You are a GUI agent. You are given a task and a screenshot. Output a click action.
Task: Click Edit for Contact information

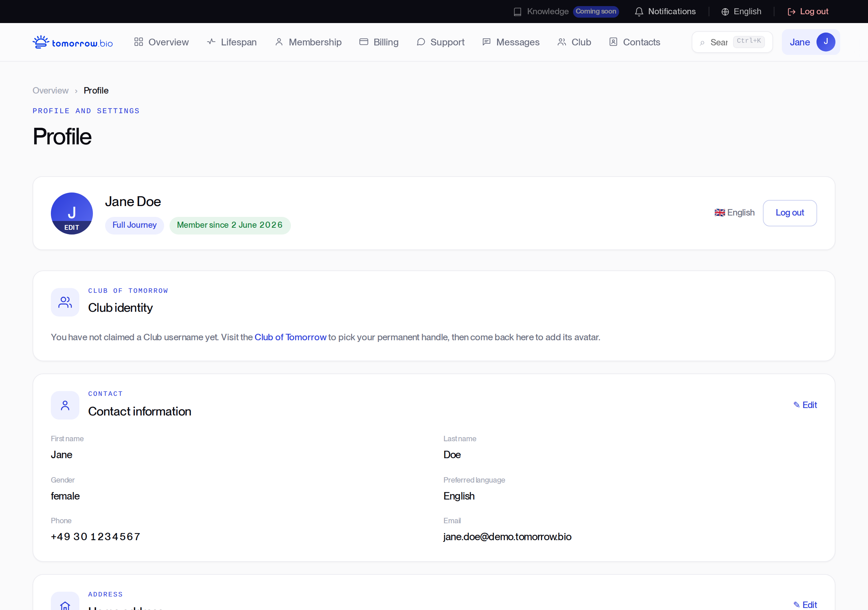805,405
